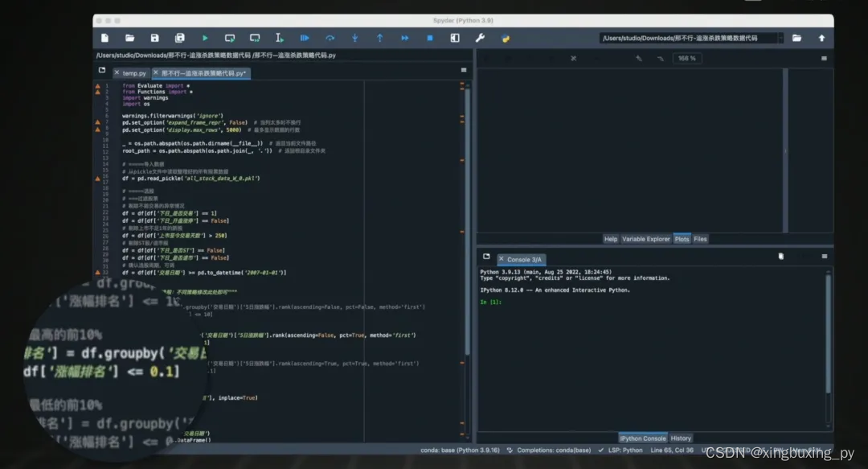Run selection or current line

tap(280, 38)
